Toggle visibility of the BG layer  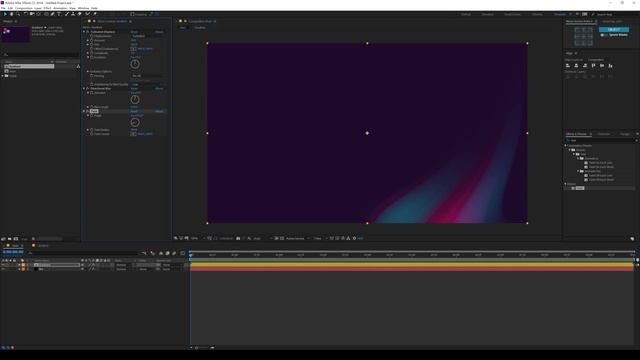point(3,269)
